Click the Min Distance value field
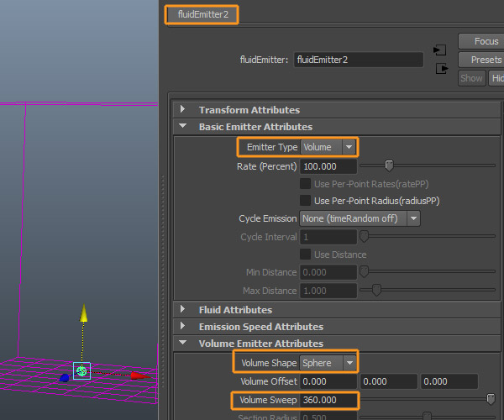The image size is (504, 420). tap(328, 272)
